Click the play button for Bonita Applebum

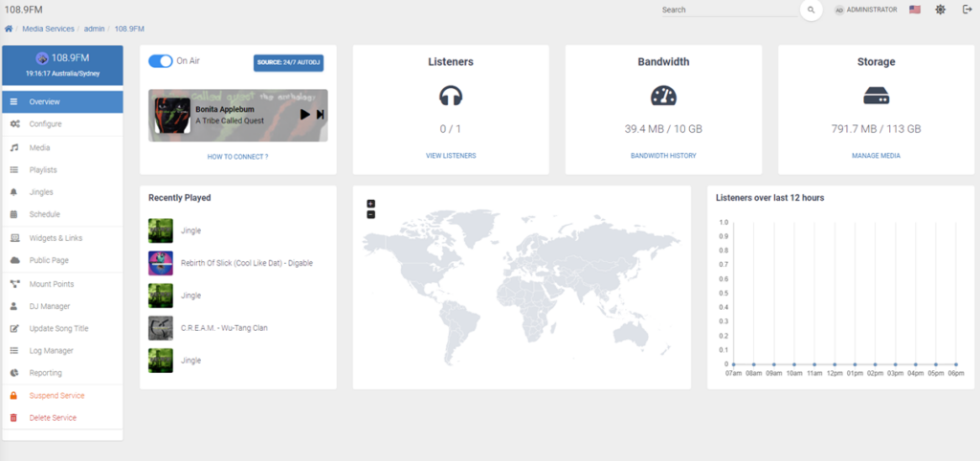(x=304, y=115)
